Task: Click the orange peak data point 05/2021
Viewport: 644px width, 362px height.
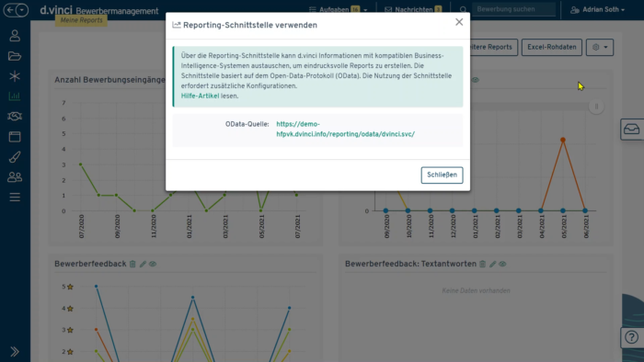Action: pyautogui.click(x=563, y=140)
